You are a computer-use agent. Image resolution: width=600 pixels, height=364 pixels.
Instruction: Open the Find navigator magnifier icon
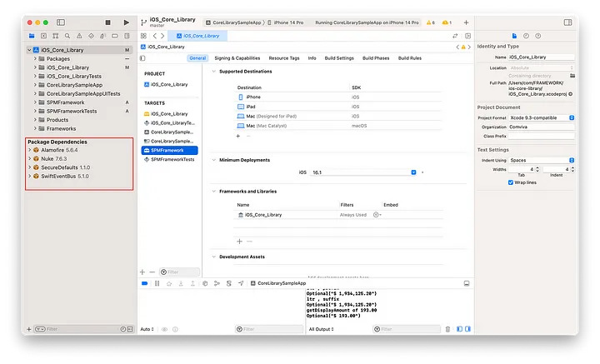[68, 36]
